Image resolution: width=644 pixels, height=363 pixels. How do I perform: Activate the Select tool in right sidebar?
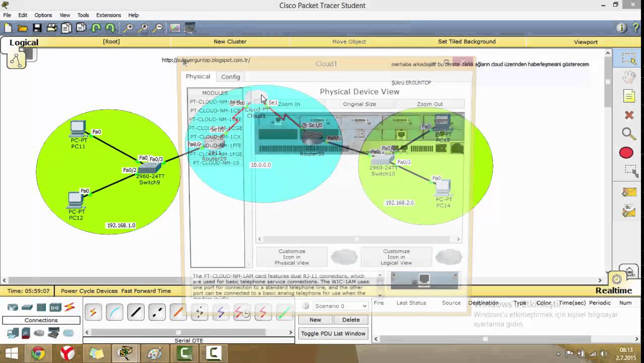(628, 59)
